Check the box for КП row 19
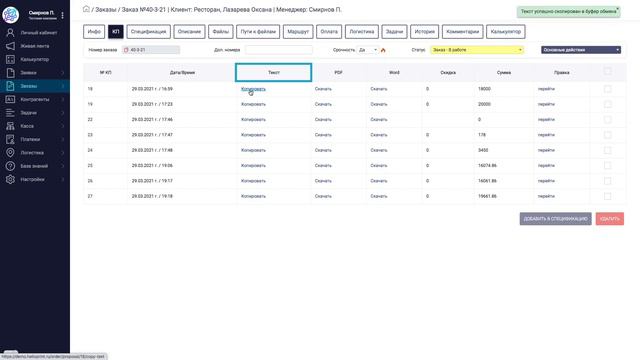The height and width of the screenshot is (360, 640). [607, 104]
